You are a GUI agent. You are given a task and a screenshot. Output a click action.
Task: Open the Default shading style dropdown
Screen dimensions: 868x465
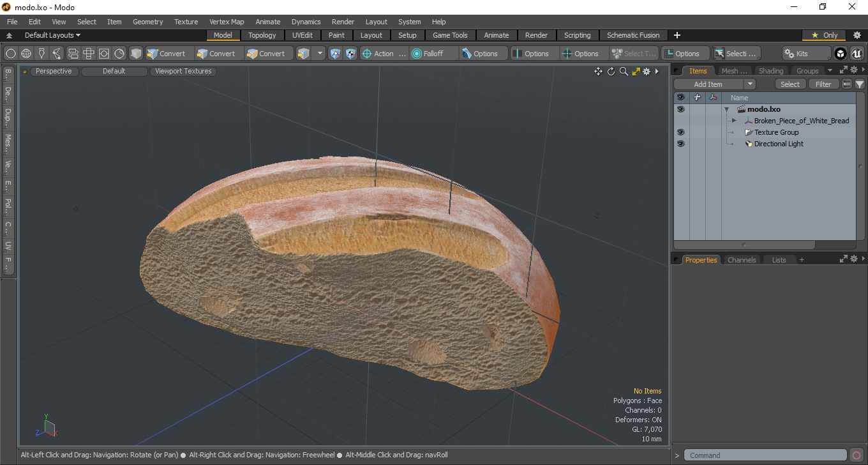114,71
